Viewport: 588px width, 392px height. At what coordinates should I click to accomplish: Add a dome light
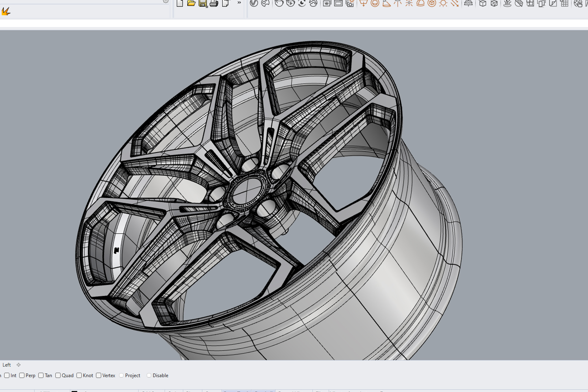(x=420, y=3)
